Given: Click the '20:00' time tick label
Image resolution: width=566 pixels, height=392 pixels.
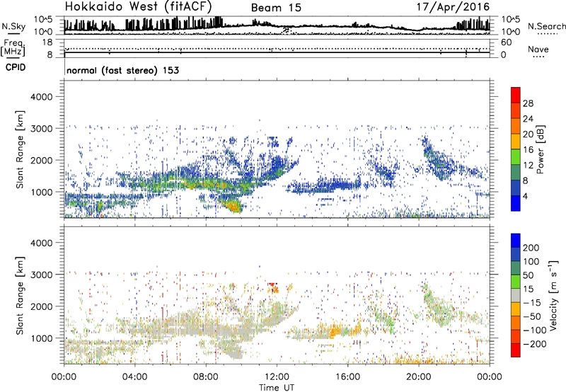Looking at the screenshot, I should [x=419, y=377].
